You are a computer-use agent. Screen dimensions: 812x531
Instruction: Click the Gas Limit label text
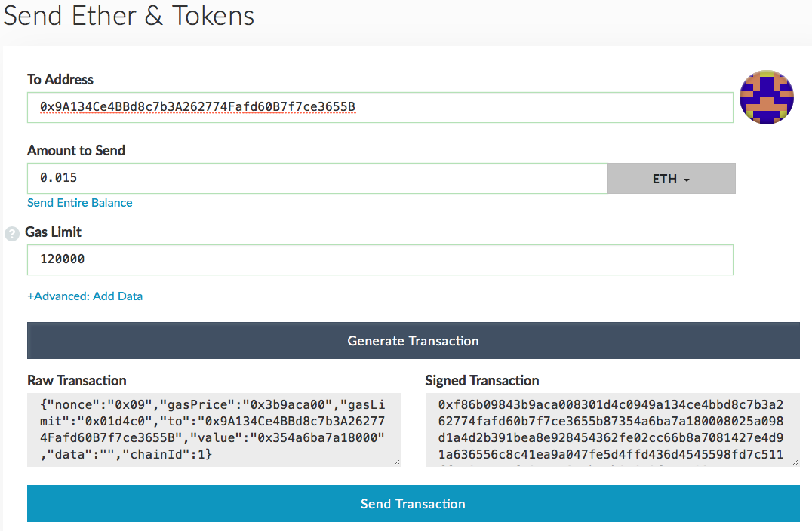(54, 232)
